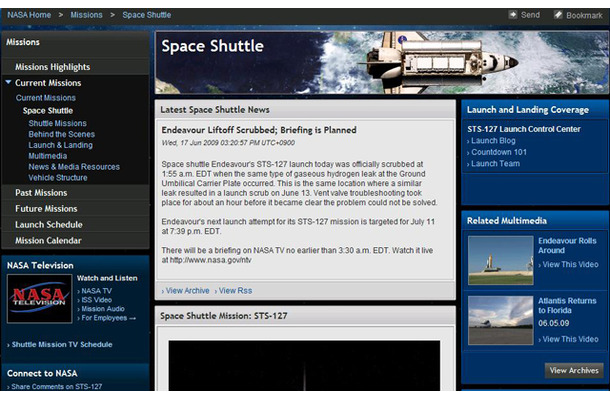Open News & Media Resources link
610x400 pixels.
[74, 167]
